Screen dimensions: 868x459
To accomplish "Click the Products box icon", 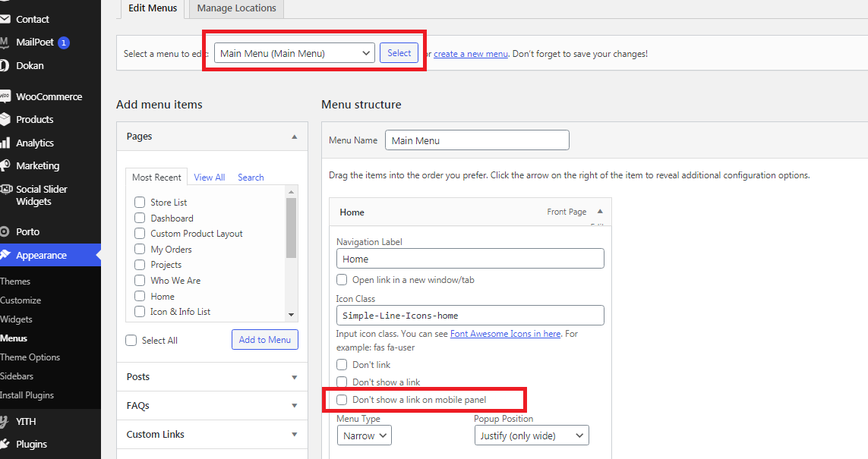I will pyautogui.click(x=5, y=119).
